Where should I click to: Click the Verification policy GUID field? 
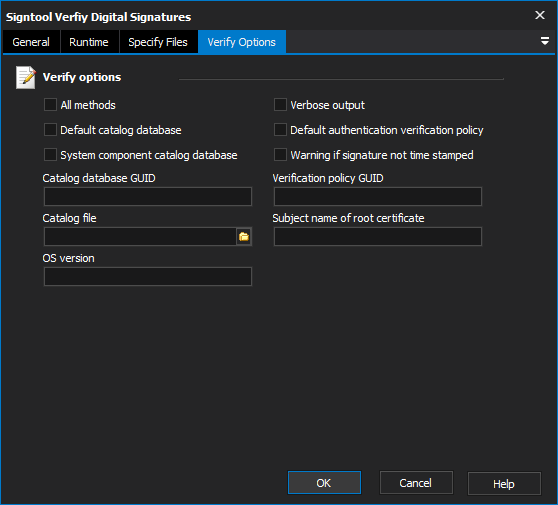[x=378, y=196]
